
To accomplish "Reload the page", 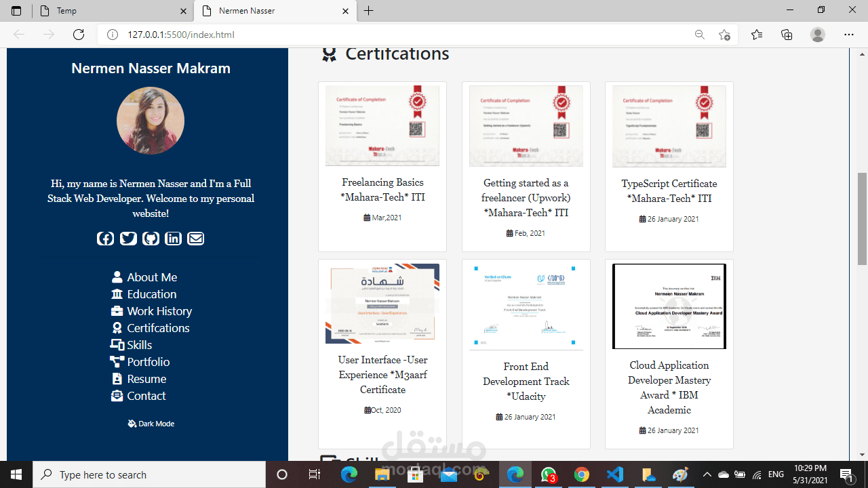I will coord(79,35).
